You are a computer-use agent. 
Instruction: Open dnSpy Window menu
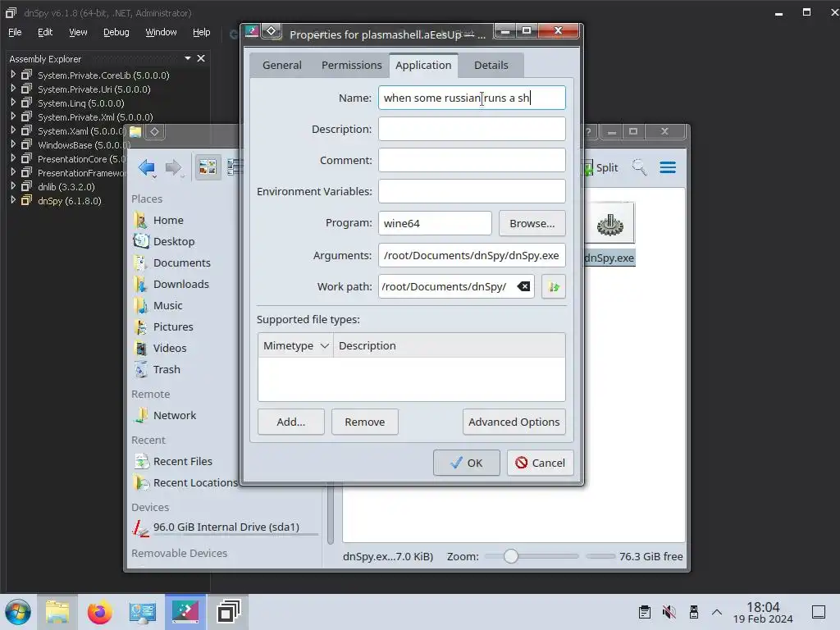161,32
